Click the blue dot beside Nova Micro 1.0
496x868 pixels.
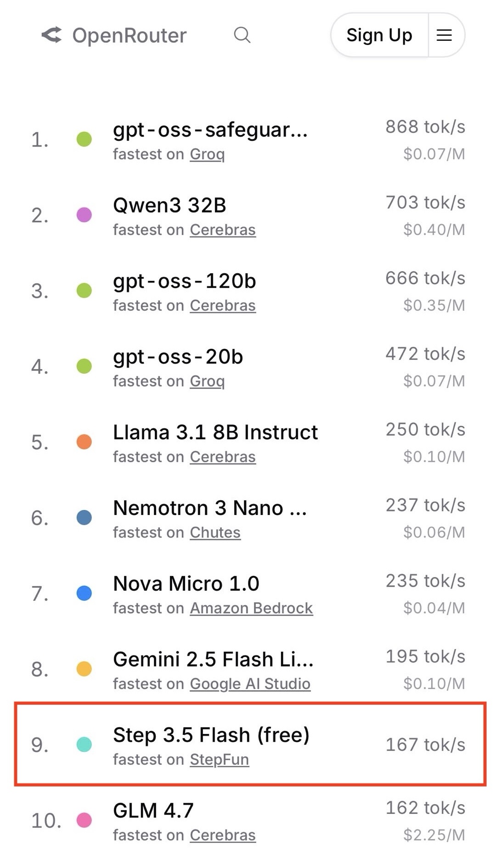tap(84, 594)
